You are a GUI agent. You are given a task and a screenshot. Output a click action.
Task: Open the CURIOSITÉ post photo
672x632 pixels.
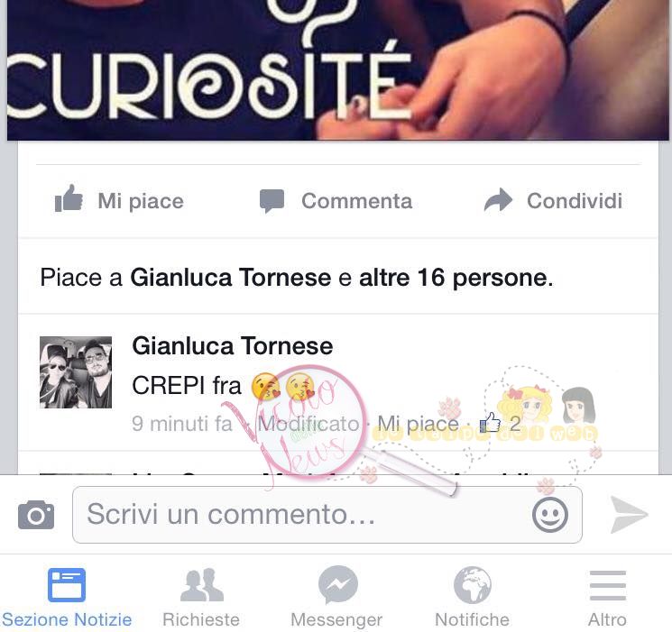[337, 69]
